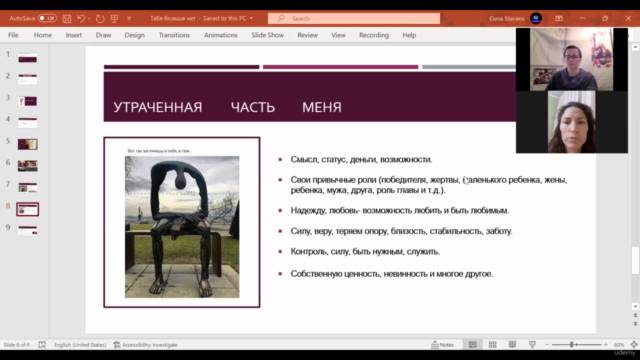This screenshot has height=360, width=640.
Task: Start Slide Show icon in status bar
Action: (x=532, y=345)
